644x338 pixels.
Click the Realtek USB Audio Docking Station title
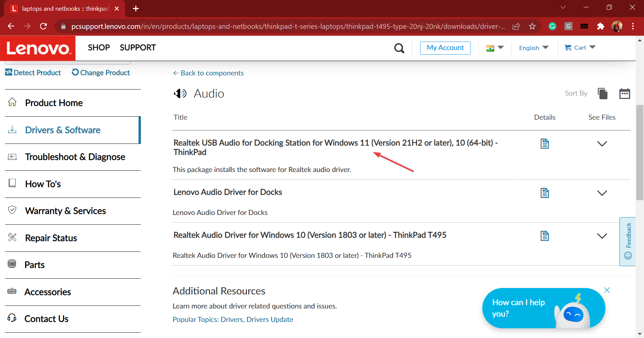[x=335, y=148]
